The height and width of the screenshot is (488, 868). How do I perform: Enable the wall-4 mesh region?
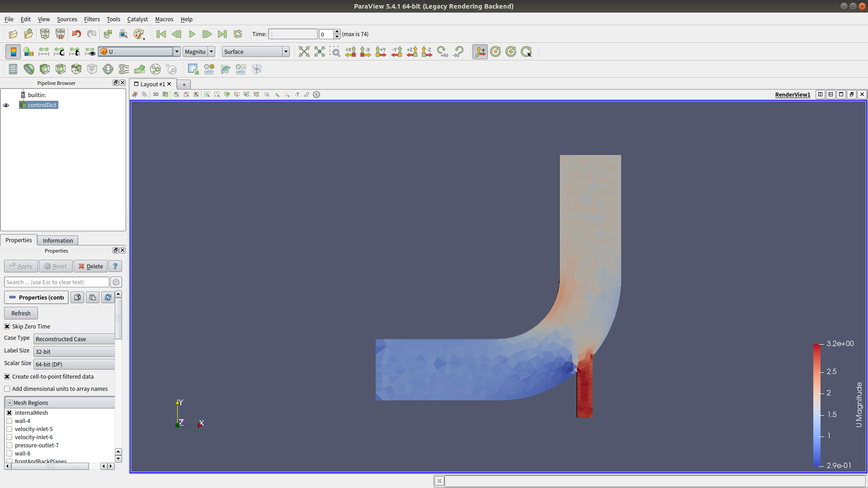[x=9, y=421]
